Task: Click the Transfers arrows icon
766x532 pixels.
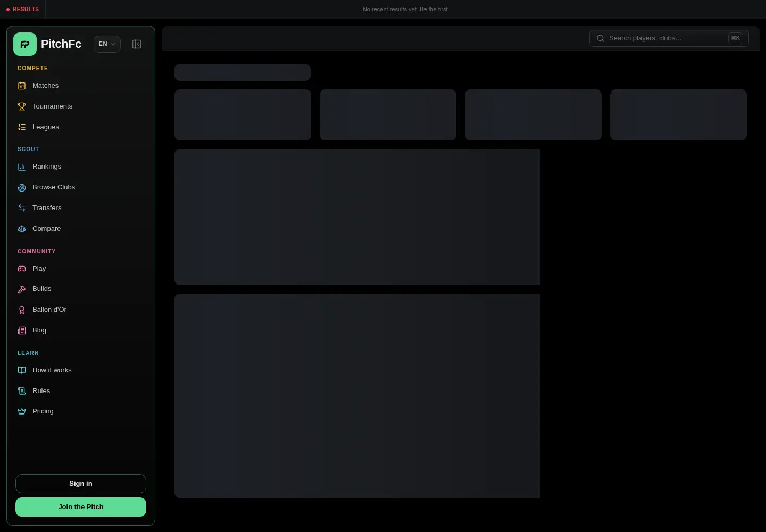Action: (x=22, y=208)
